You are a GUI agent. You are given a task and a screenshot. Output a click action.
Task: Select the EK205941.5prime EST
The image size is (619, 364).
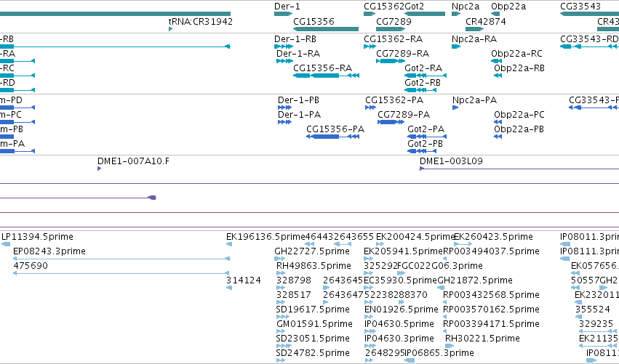tap(368, 259)
